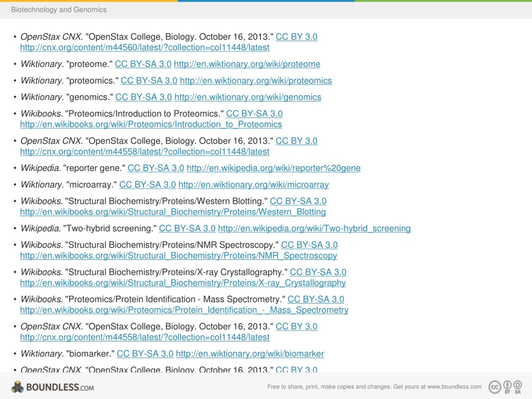Open the wiktionary proteome URL

pyautogui.click(x=247, y=64)
